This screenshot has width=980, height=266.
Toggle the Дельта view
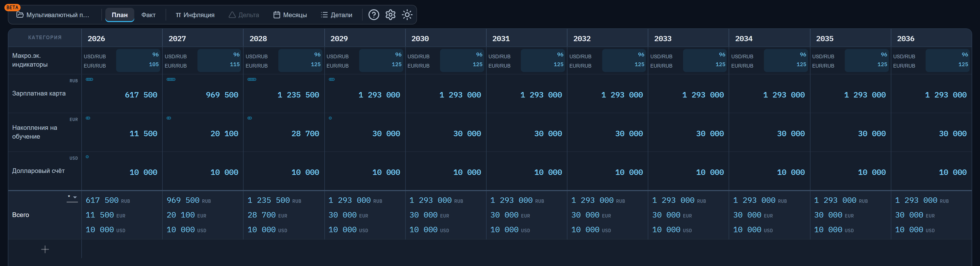click(x=244, y=15)
